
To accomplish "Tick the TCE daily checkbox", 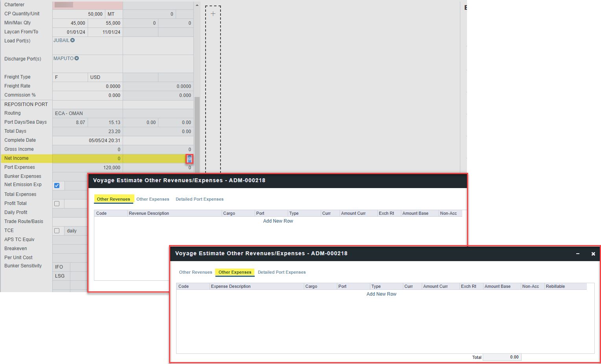I will [57, 231].
